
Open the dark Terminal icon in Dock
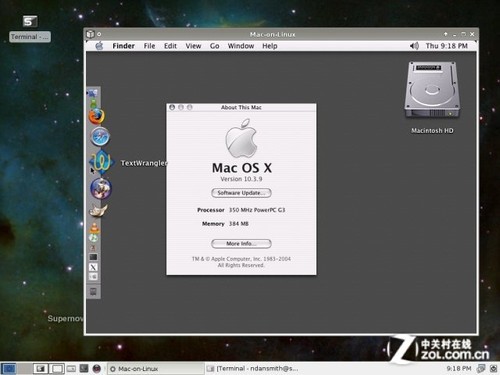[x=93, y=257]
